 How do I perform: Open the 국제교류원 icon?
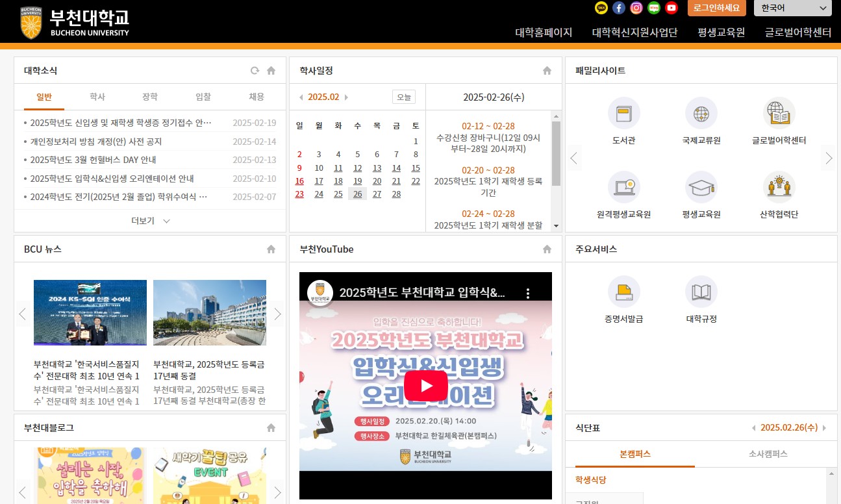[701, 111]
